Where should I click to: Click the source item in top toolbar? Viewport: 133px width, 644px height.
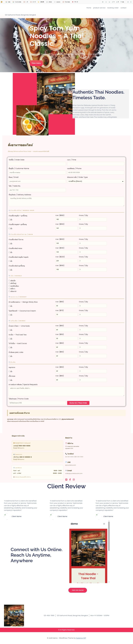[57, 2]
